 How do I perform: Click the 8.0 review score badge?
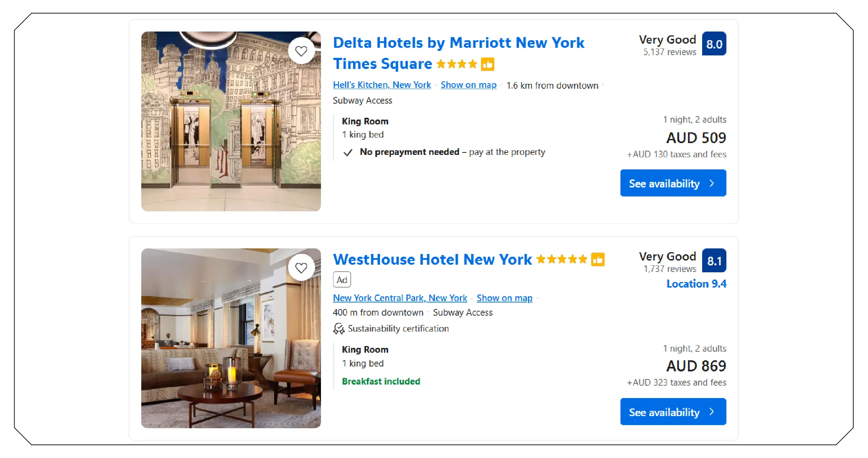click(x=714, y=44)
